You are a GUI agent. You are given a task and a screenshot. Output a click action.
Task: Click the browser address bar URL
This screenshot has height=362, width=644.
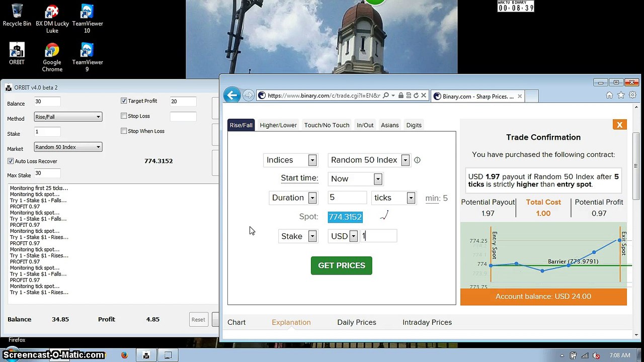pyautogui.click(x=324, y=96)
